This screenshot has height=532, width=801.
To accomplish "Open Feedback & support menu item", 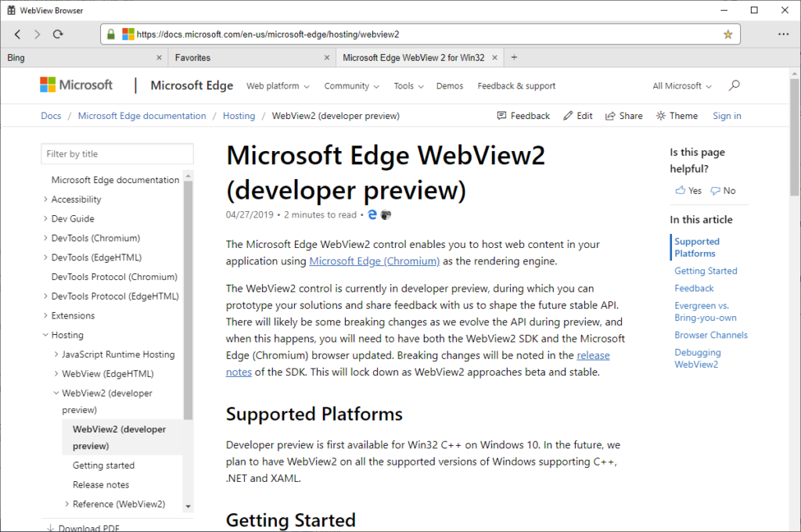I will click(516, 86).
